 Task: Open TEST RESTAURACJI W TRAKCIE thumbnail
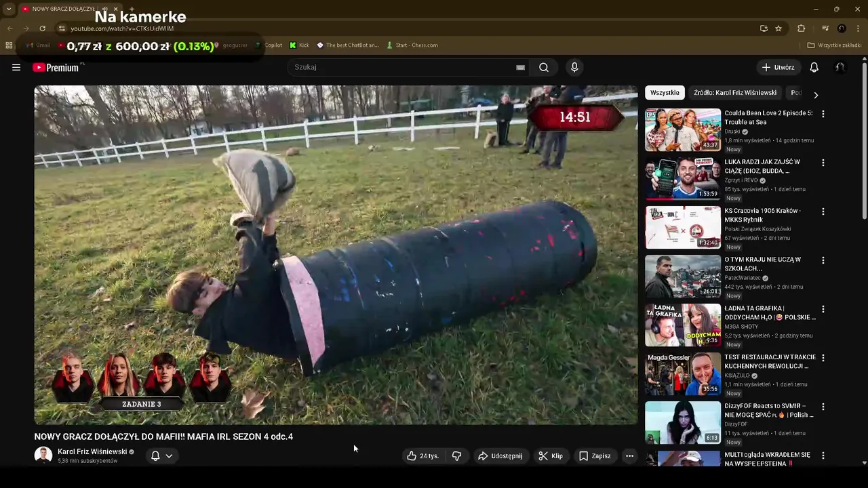coord(683,373)
